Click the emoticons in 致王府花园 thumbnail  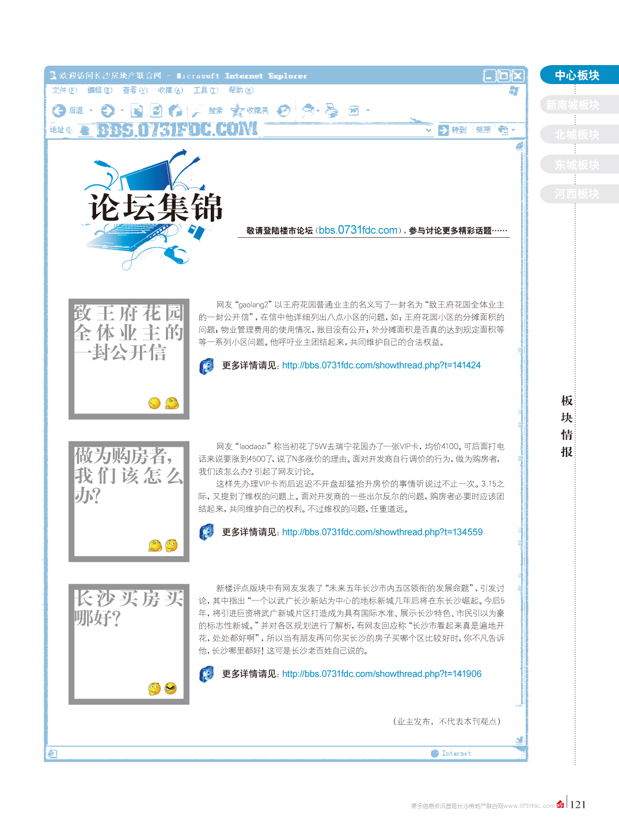(x=164, y=403)
